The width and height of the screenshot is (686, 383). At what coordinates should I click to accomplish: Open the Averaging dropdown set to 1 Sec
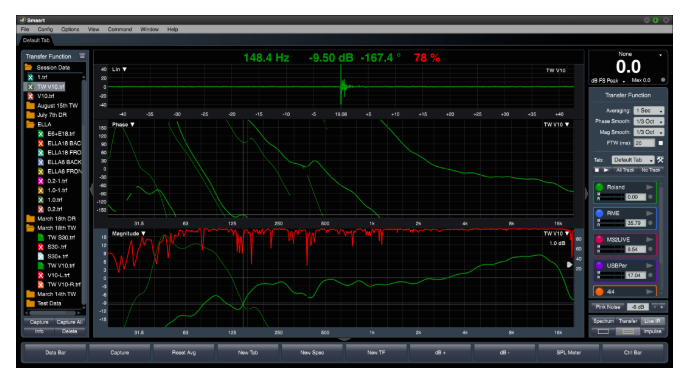click(x=649, y=111)
